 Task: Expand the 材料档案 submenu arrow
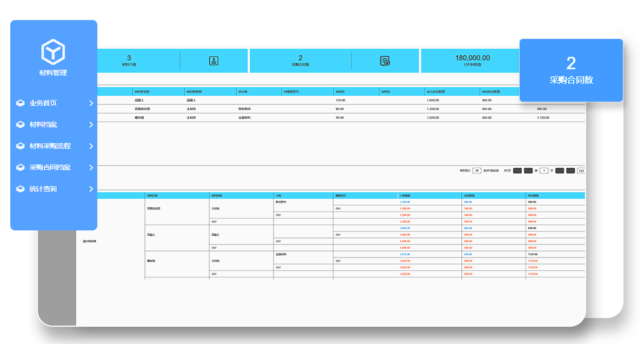coord(91,124)
